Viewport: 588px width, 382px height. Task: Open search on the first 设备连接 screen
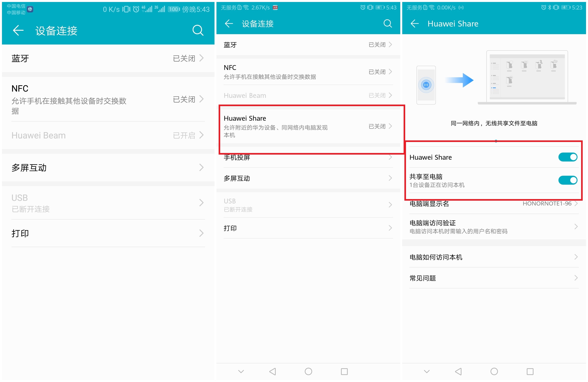198,30
